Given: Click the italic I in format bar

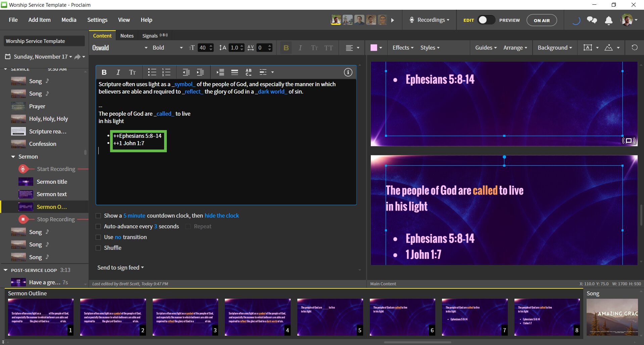Looking at the screenshot, I should tap(300, 48).
